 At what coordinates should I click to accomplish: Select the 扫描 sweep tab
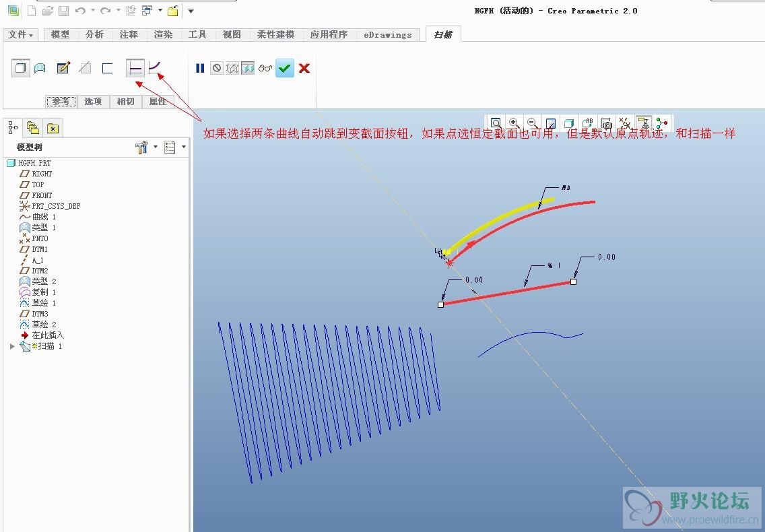pos(443,34)
